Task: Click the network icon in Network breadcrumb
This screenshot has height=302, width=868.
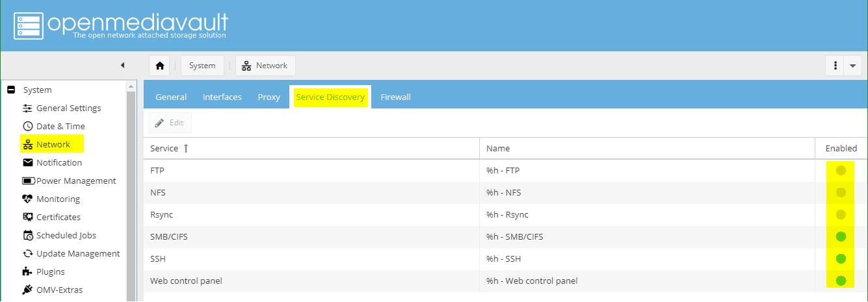Action: (x=246, y=66)
